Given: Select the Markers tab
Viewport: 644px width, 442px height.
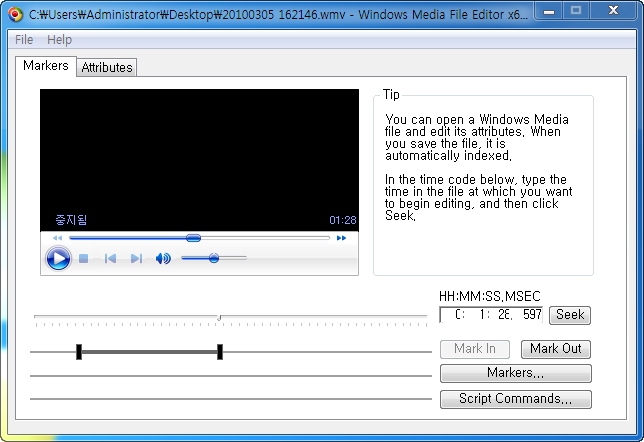Looking at the screenshot, I should (46, 66).
